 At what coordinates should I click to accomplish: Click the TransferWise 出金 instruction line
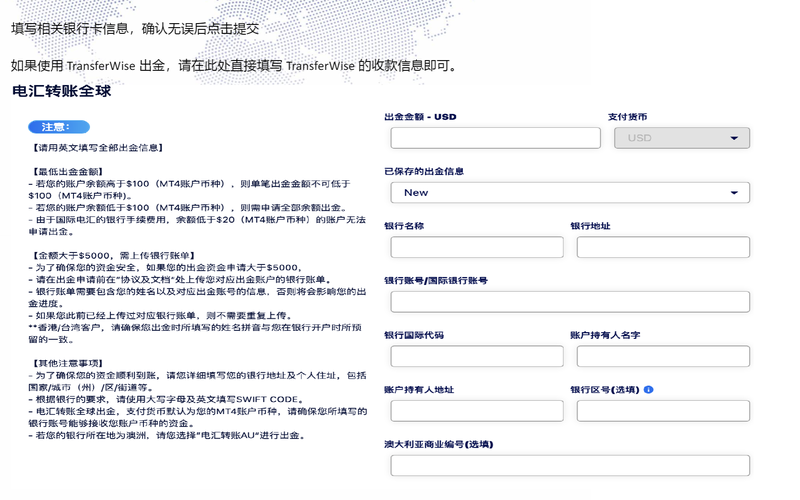click(235, 66)
